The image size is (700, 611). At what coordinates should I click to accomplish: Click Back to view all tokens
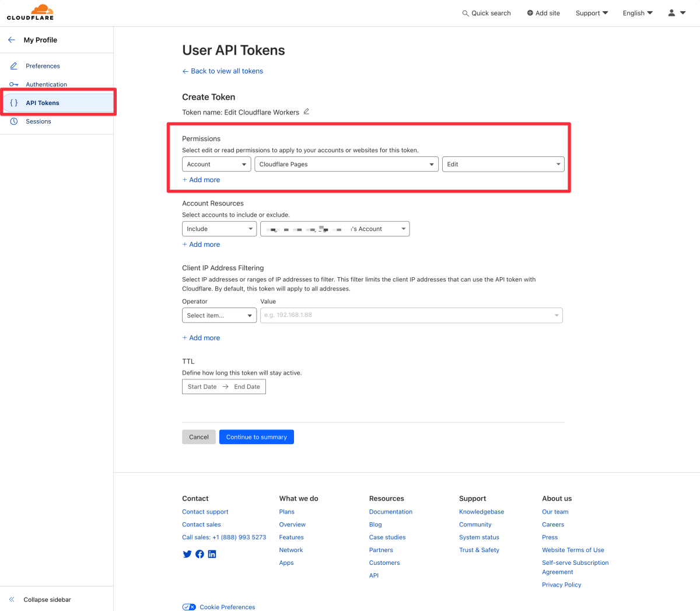[222, 71]
